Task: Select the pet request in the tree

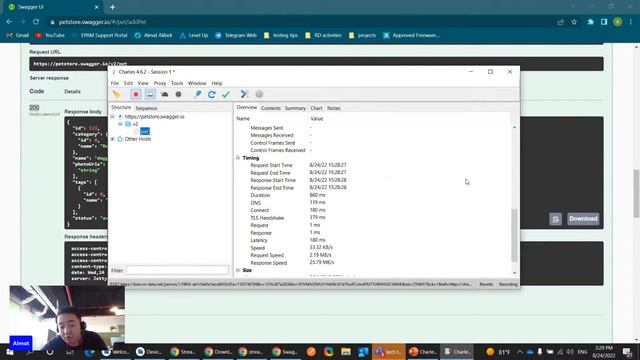Action: pos(145,131)
